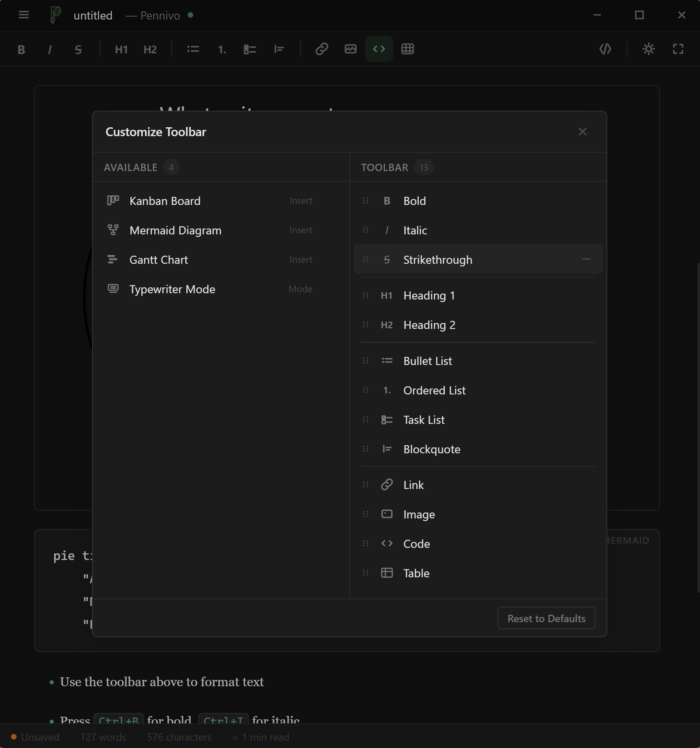Insert an ordered list via the toolbar
Viewport: 700px width, 748px height.
click(x=222, y=49)
